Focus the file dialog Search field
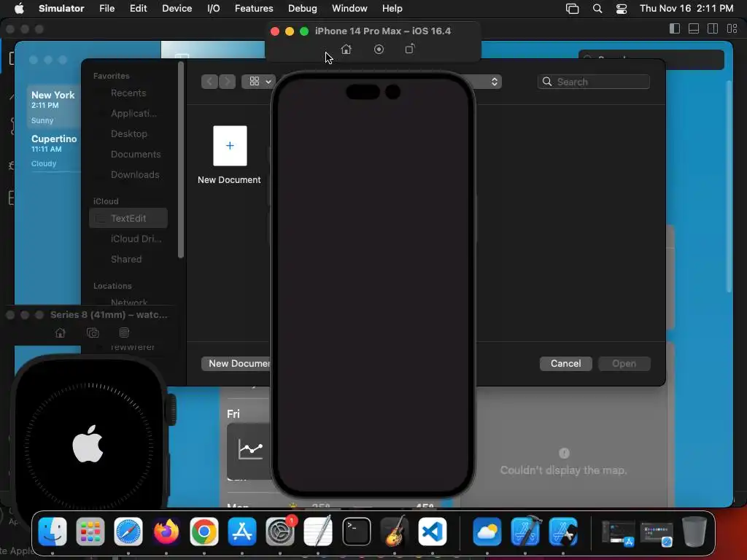The width and height of the screenshot is (747, 560). (594, 82)
